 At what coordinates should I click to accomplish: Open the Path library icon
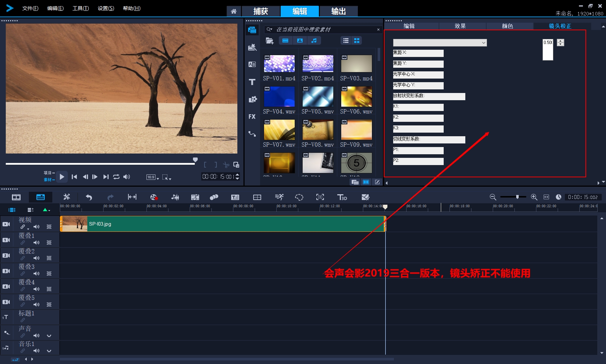point(252,134)
